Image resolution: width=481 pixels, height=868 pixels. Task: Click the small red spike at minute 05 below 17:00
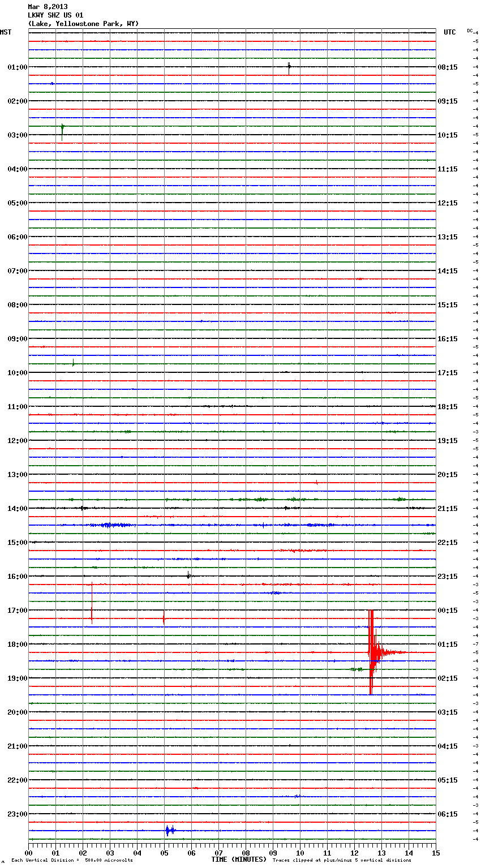pos(164,618)
